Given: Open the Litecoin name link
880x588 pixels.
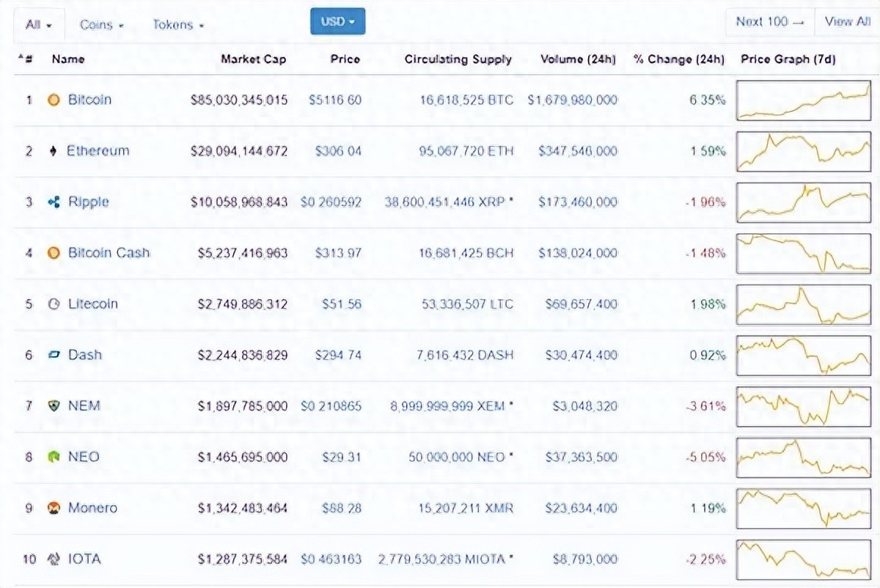Looking at the screenshot, I should click(x=92, y=304).
